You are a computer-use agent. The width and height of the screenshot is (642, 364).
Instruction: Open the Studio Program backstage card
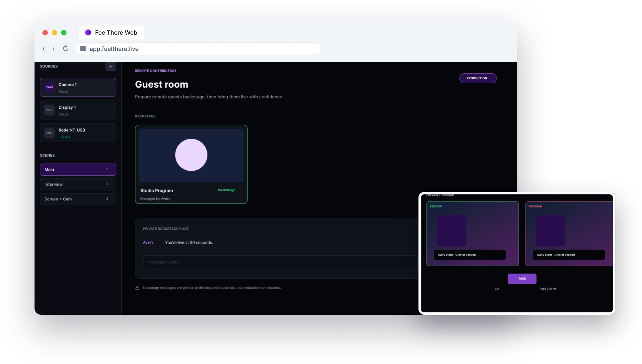(x=191, y=164)
